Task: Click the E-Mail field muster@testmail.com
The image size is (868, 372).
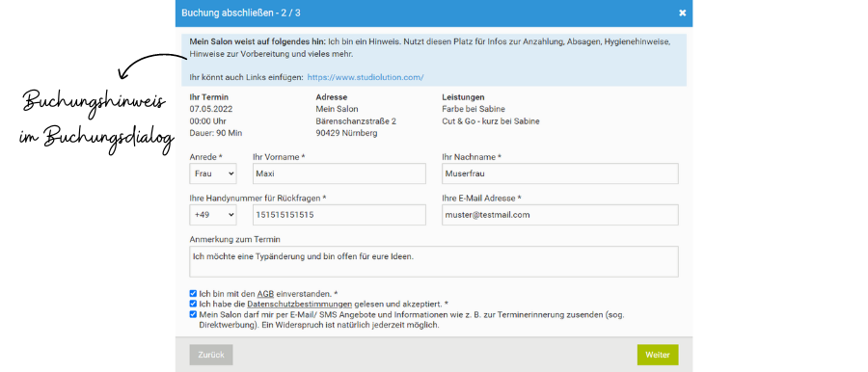Action: pyautogui.click(x=560, y=215)
